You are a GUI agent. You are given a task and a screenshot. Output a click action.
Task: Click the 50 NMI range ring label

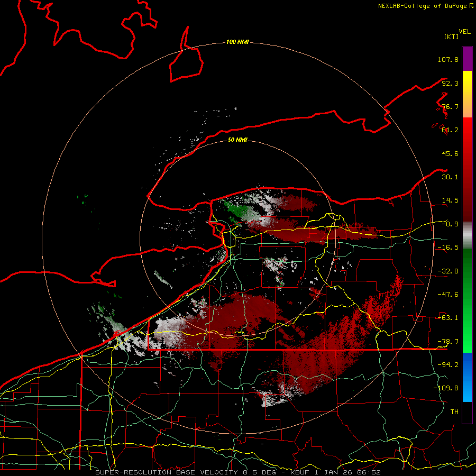pyautogui.click(x=237, y=140)
